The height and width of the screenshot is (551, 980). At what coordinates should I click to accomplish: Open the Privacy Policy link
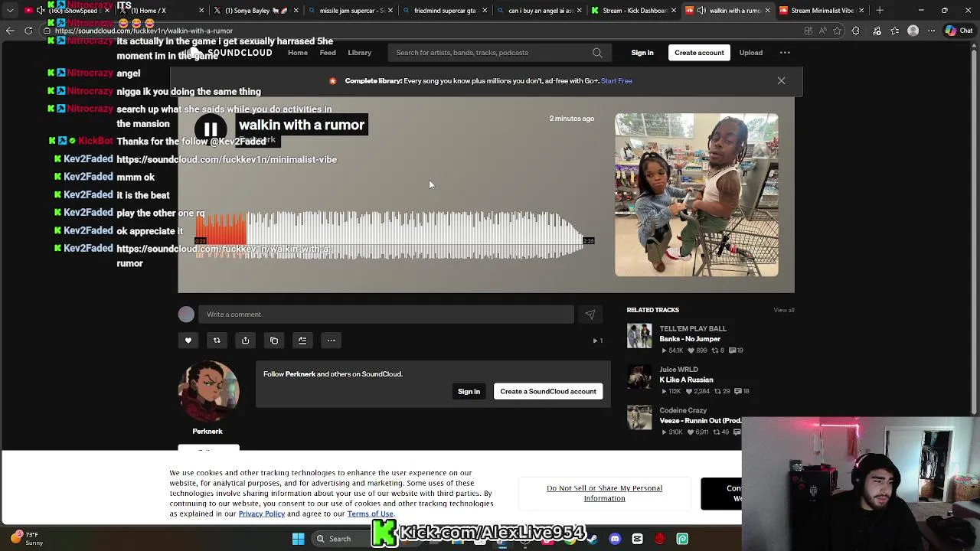[x=262, y=514]
